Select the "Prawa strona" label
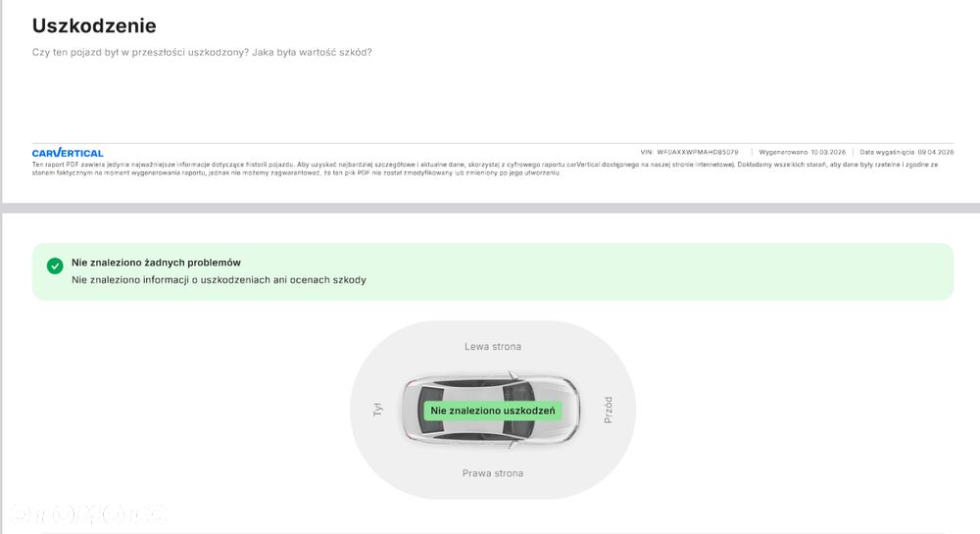Screen dimensions: 980x534 click(x=493, y=473)
